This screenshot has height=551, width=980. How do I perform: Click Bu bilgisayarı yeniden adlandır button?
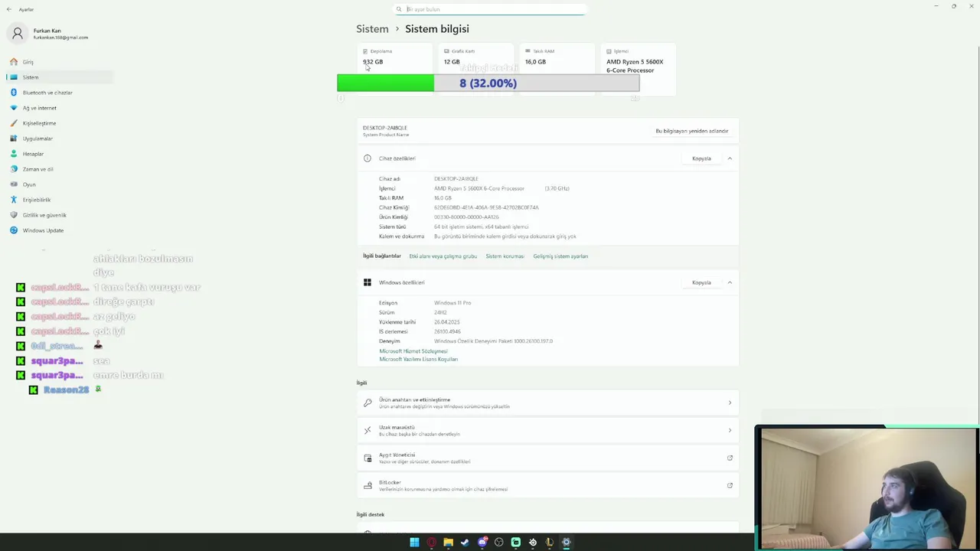(692, 131)
